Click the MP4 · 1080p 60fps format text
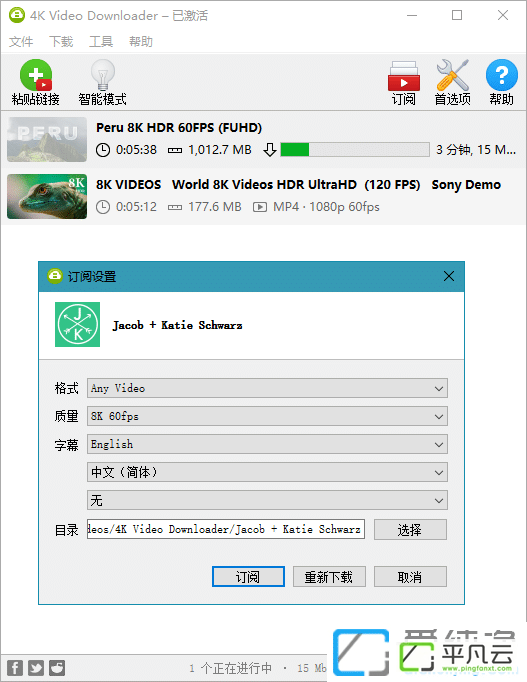Screen dimensions: 527x682 point(326,207)
